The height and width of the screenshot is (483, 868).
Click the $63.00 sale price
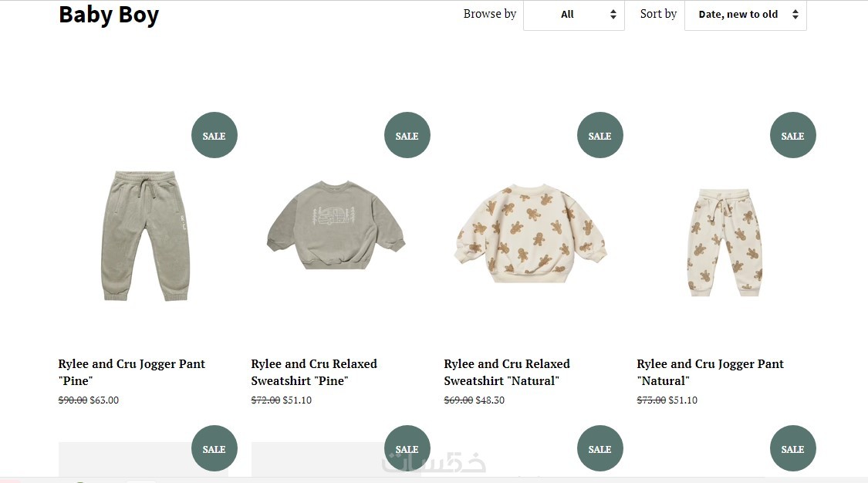point(104,400)
